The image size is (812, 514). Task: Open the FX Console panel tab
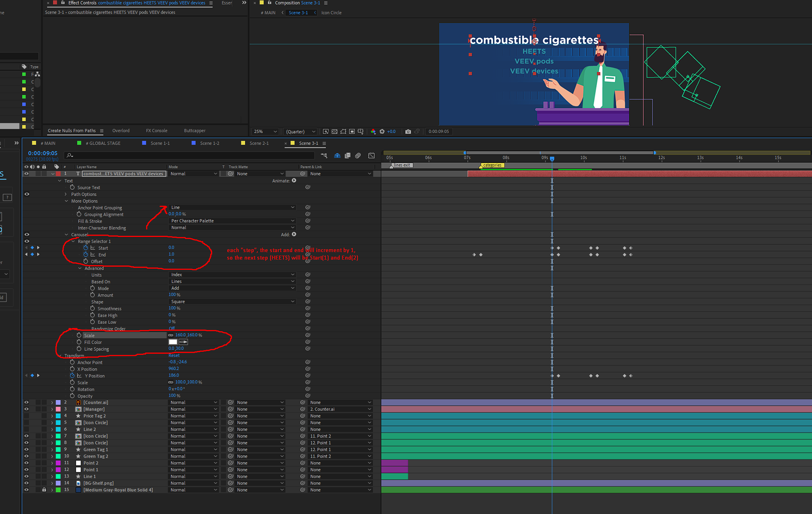pos(156,131)
